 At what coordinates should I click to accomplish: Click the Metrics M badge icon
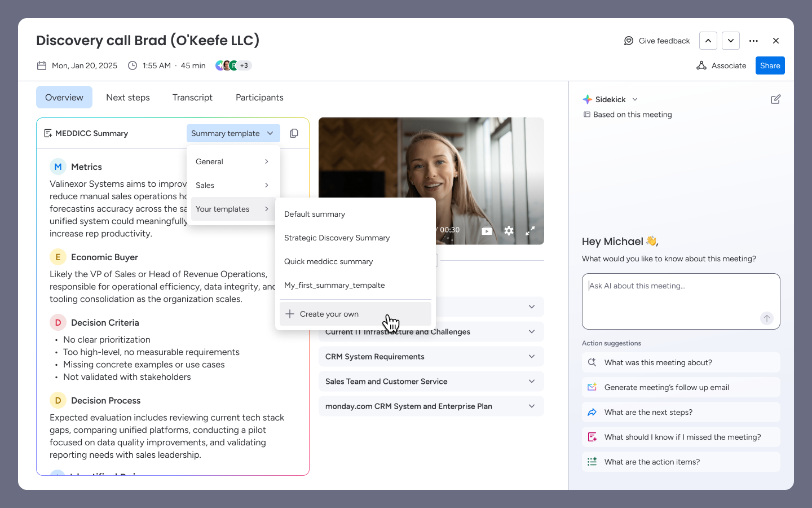pos(58,167)
